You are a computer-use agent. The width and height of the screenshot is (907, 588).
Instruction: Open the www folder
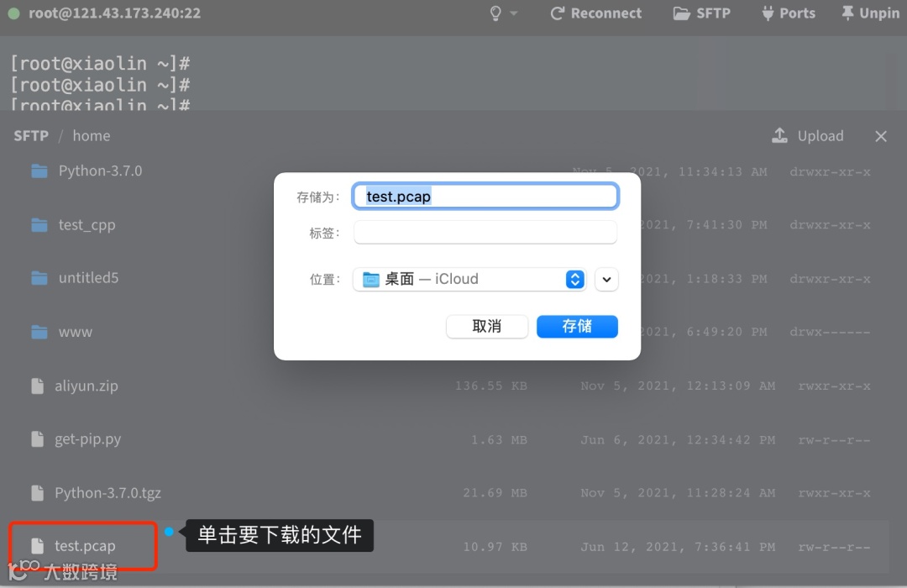pyautogui.click(x=76, y=332)
